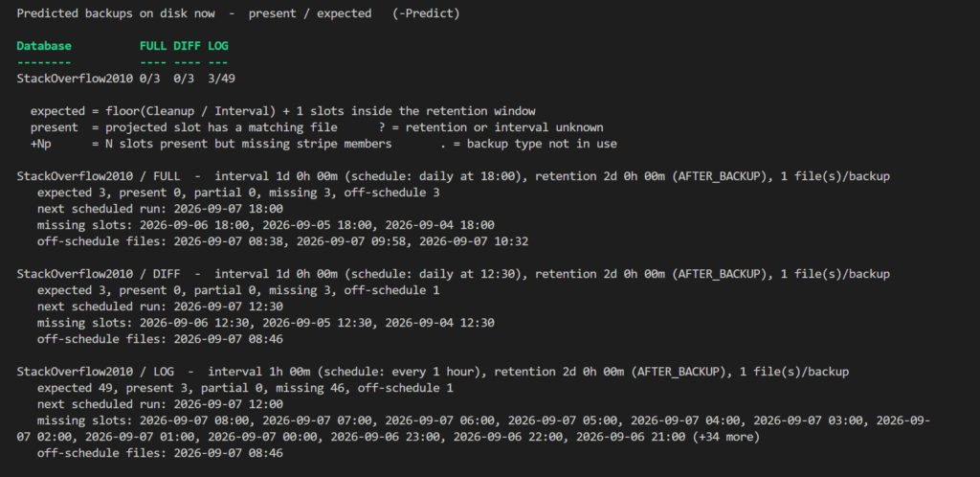Image resolution: width=980 pixels, height=477 pixels.
Task: Click 'expected 49, present 3' LOG statistics line
Action: (245, 388)
